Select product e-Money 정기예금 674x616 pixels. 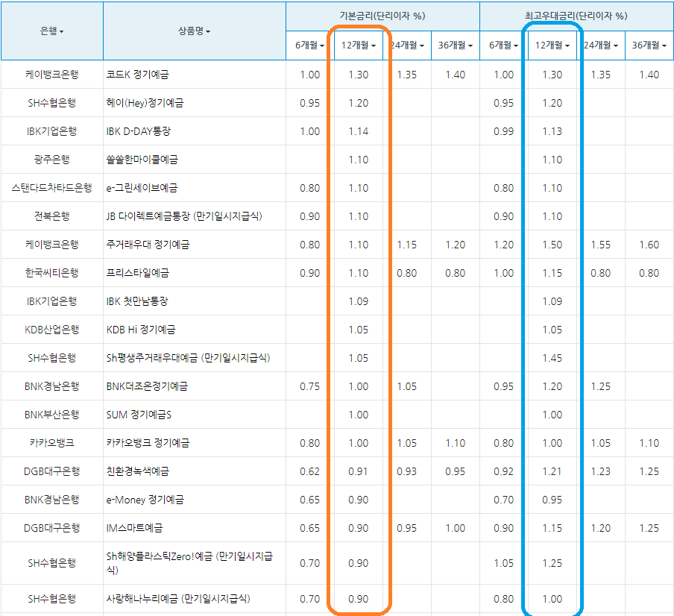click(x=145, y=500)
